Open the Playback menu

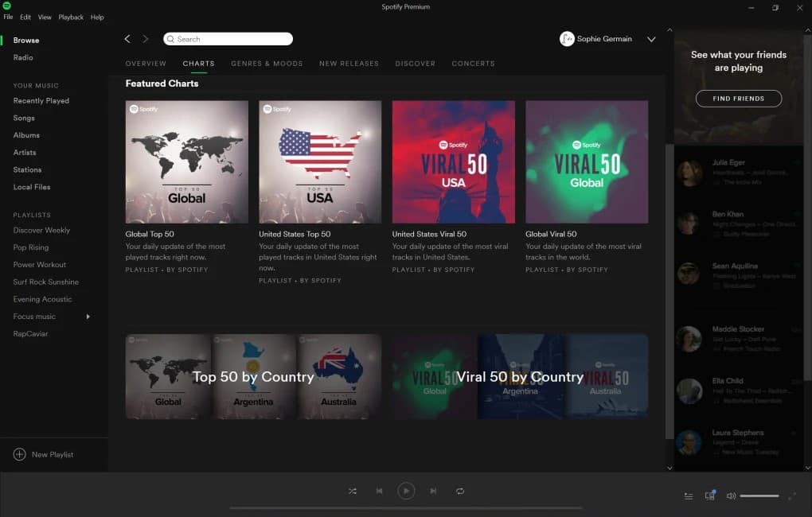[71, 16]
